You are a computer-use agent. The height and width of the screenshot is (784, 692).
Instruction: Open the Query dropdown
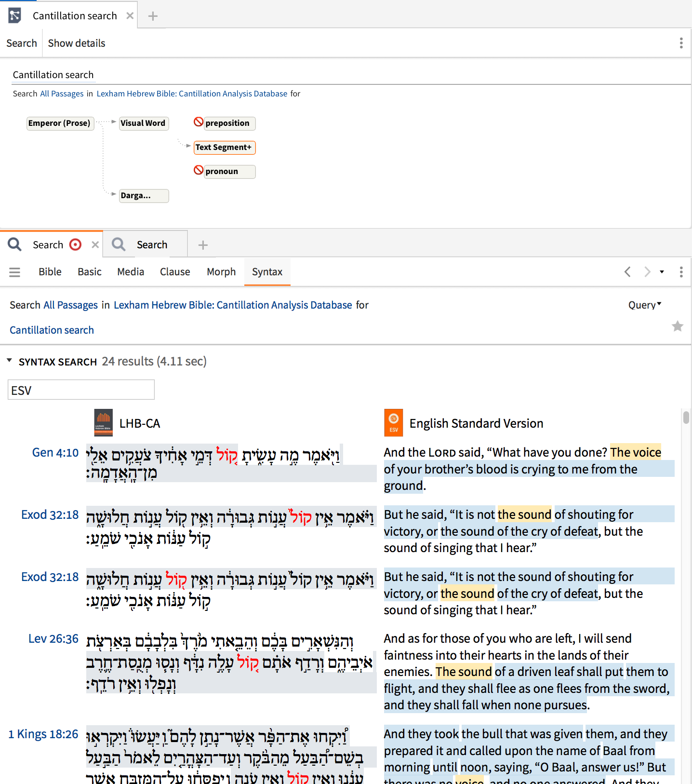click(645, 305)
